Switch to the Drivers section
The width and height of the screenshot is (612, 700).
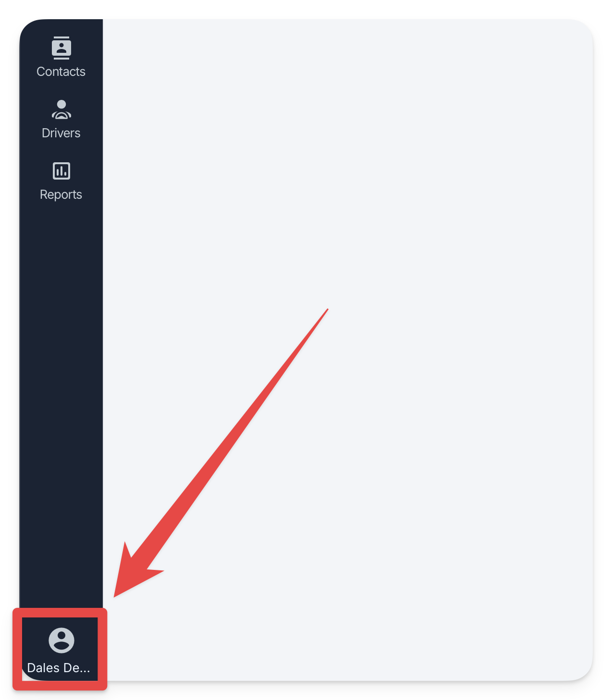[61, 119]
